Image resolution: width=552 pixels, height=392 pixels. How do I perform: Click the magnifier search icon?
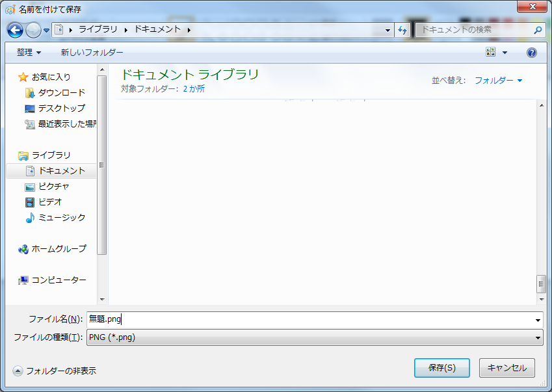(x=538, y=30)
